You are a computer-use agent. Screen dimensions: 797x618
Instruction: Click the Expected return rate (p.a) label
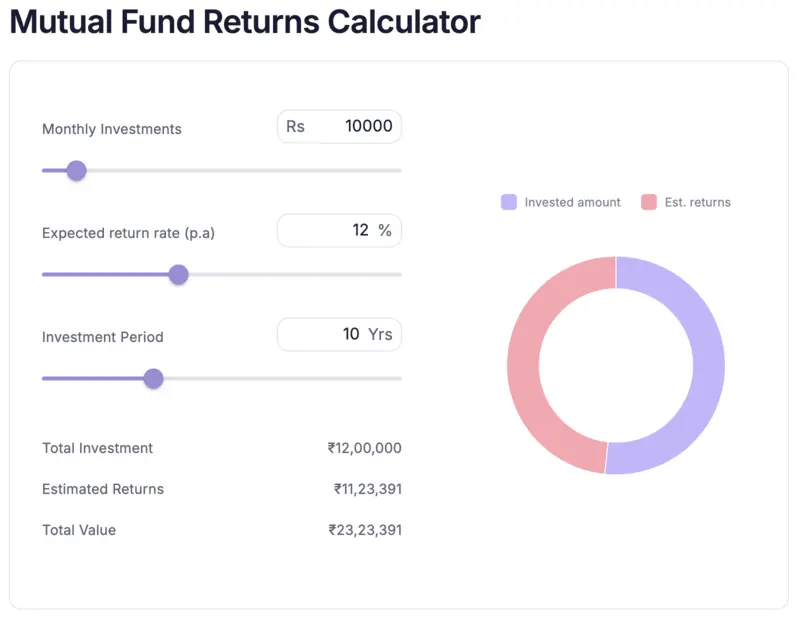(128, 233)
